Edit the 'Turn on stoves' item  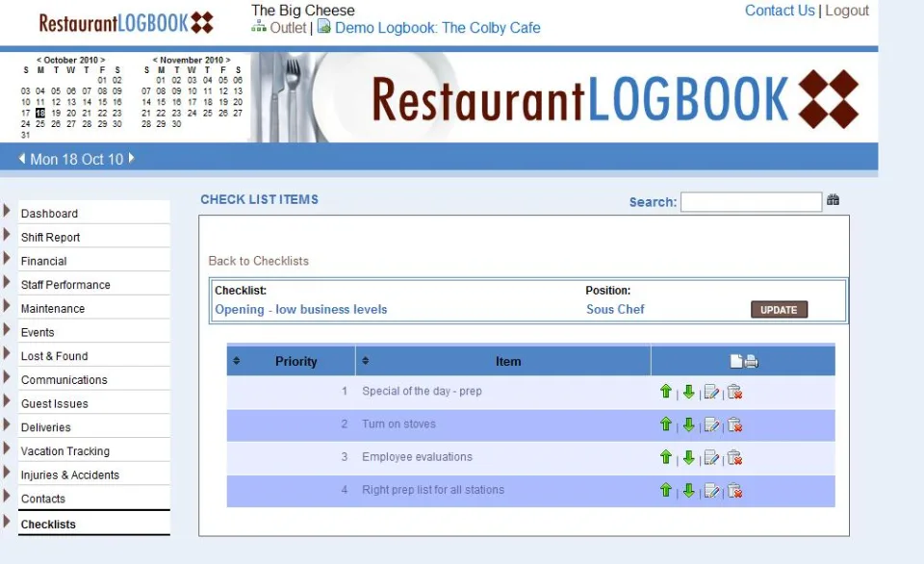[711, 424]
